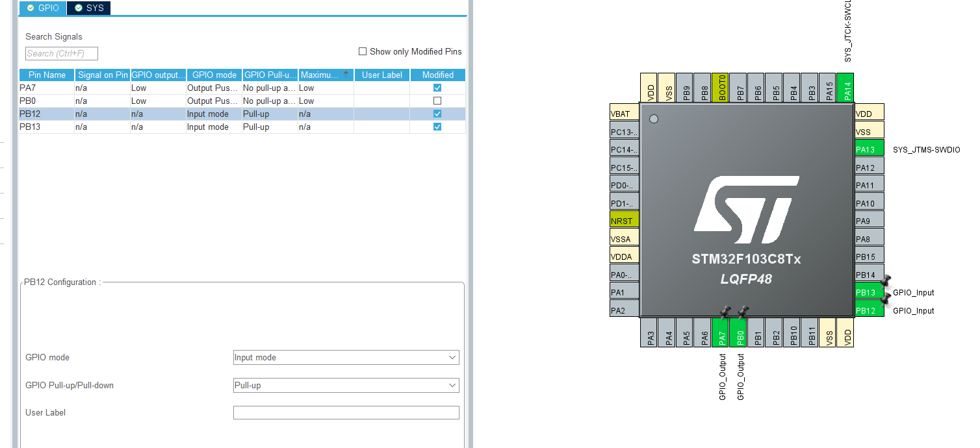The image size is (980, 448).
Task: Click pin PA13 on the chip
Action: [x=870, y=149]
